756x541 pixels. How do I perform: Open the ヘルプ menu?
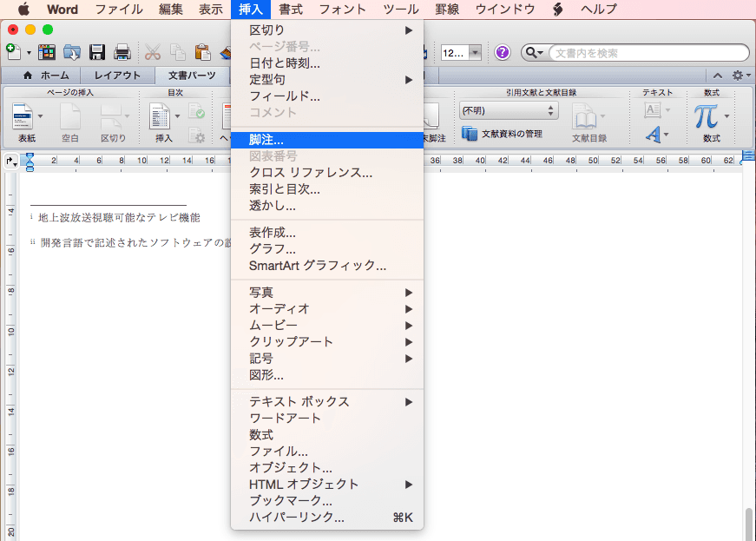pos(598,10)
